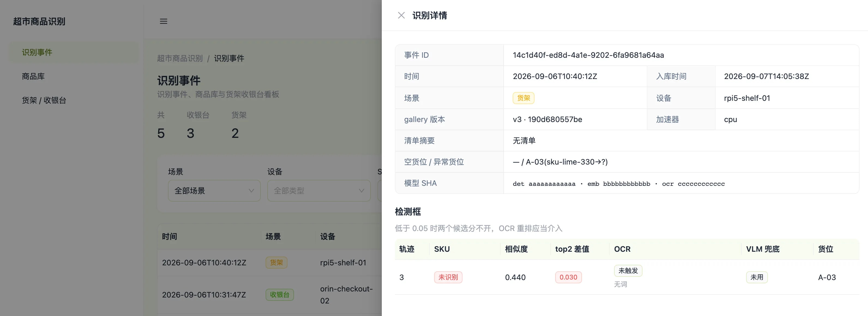Viewport: 868px width, 316px height.
Task: Click gallery version v3 · 190d680557be
Action: [x=547, y=120]
